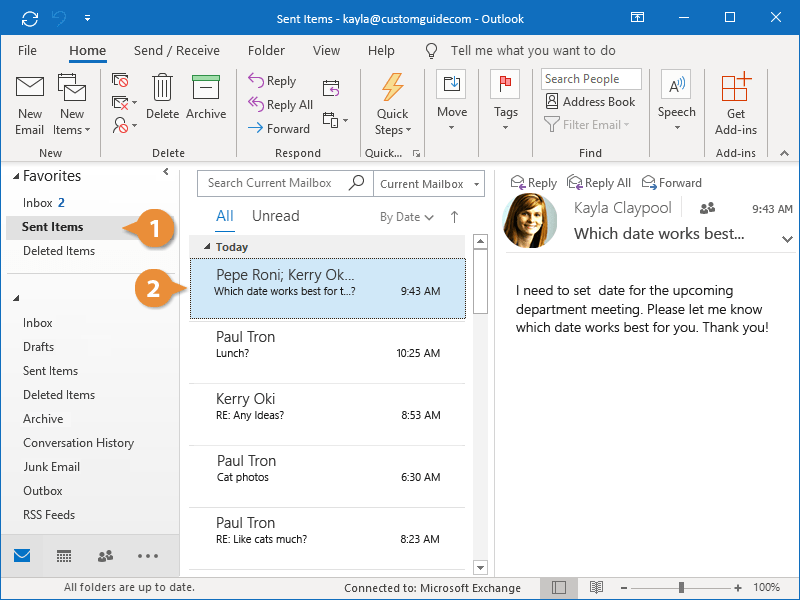
Task: Open the Speech dropdown
Action: pos(677,102)
